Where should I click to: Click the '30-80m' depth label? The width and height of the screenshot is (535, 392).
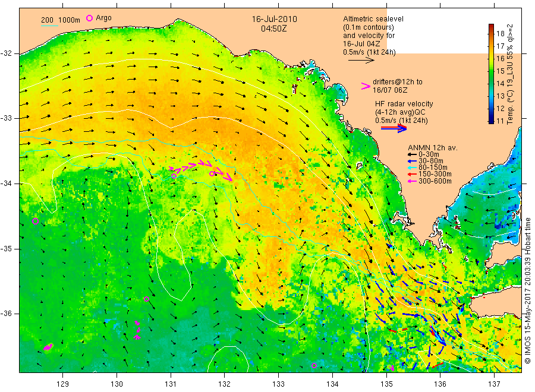click(x=430, y=161)
